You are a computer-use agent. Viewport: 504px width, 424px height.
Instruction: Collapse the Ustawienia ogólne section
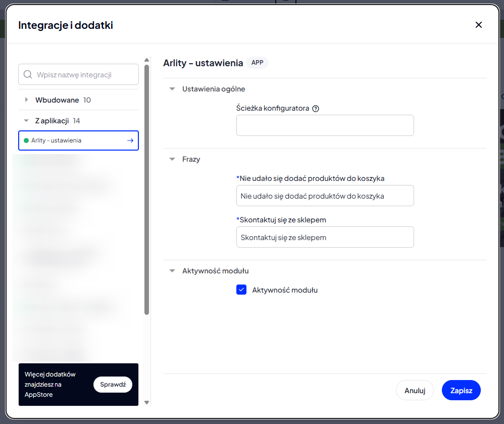pyautogui.click(x=172, y=89)
